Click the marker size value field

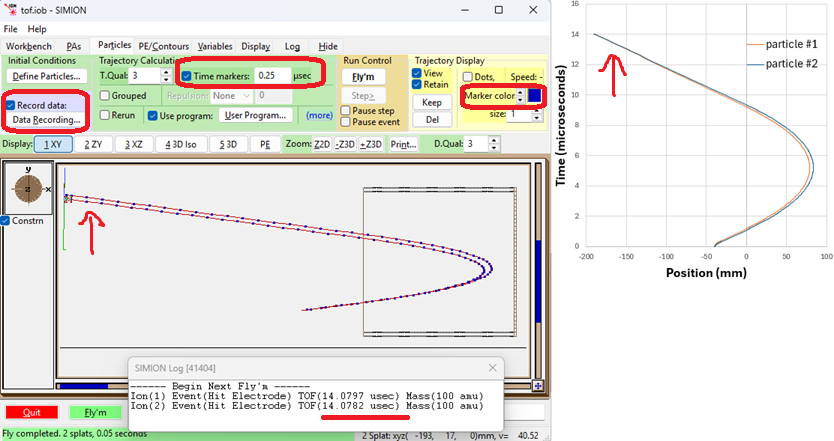pos(520,114)
